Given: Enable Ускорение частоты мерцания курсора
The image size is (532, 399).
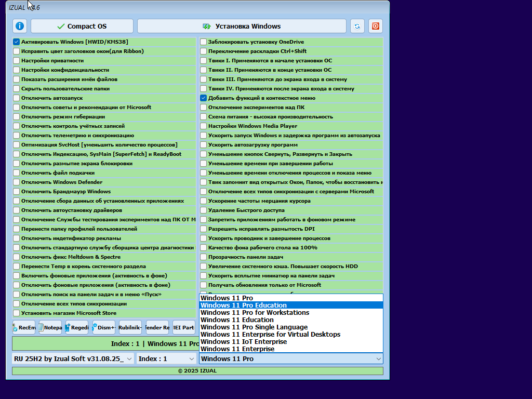Looking at the screenshot, I should point(203,201).
